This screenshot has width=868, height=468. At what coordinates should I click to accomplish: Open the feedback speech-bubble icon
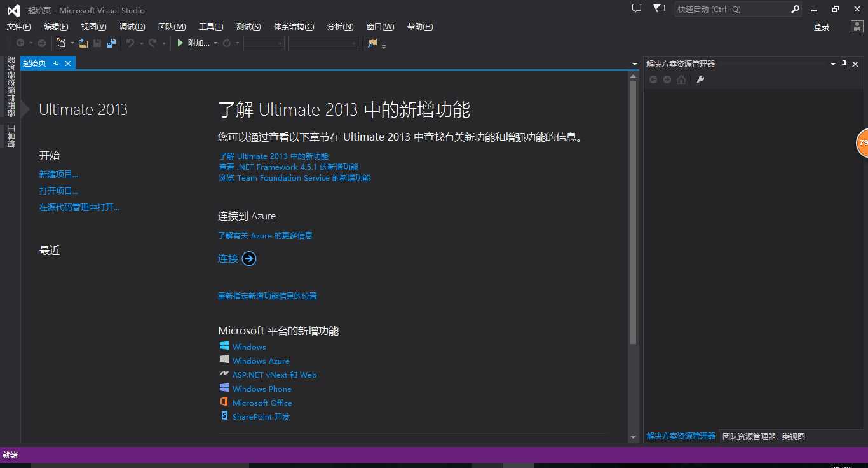click(637, 8)
